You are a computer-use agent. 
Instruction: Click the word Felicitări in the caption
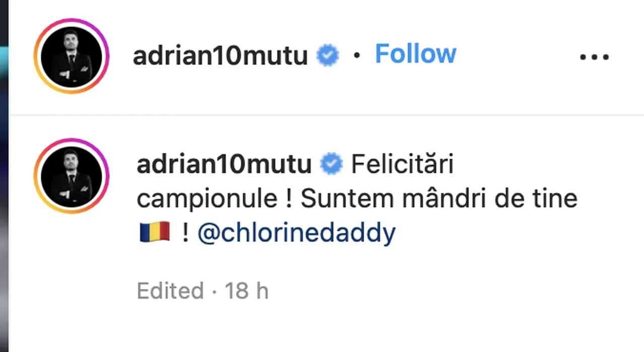pos(402,165)
